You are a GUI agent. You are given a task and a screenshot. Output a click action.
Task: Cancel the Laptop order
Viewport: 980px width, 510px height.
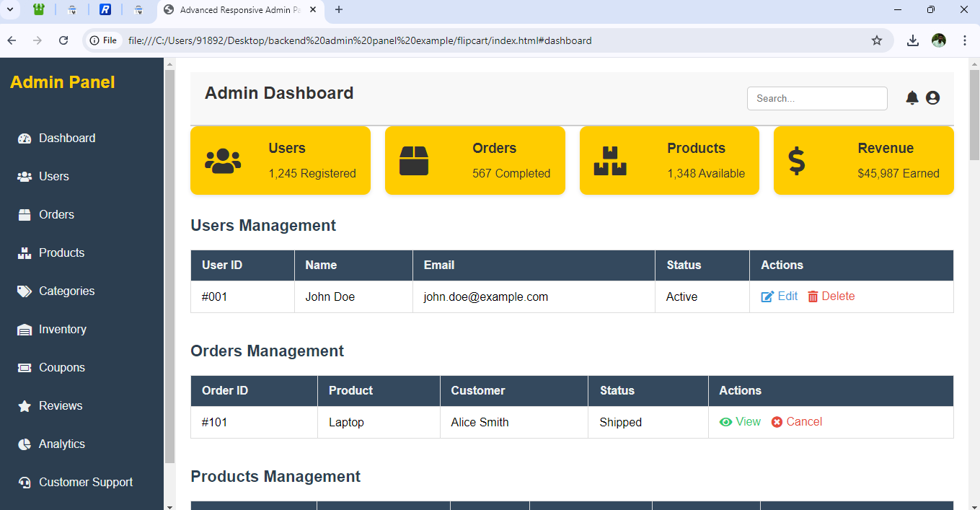tap(796, 422)
